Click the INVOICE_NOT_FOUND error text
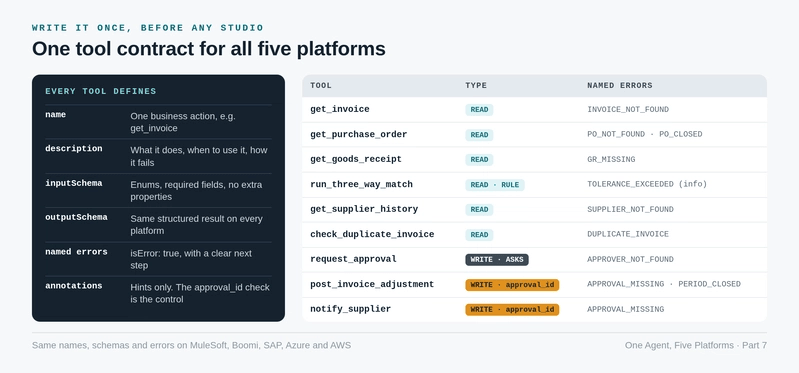 628,110
